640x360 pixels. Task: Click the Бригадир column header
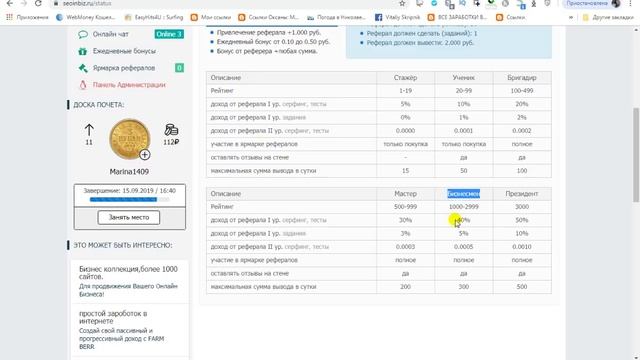pyautogui.click(x=522, y=78)
